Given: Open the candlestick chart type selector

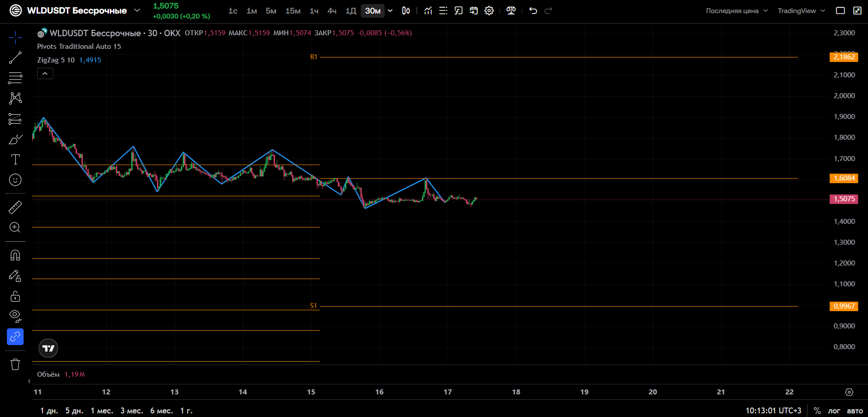Looking at the screenshot, I should (406, 11).
